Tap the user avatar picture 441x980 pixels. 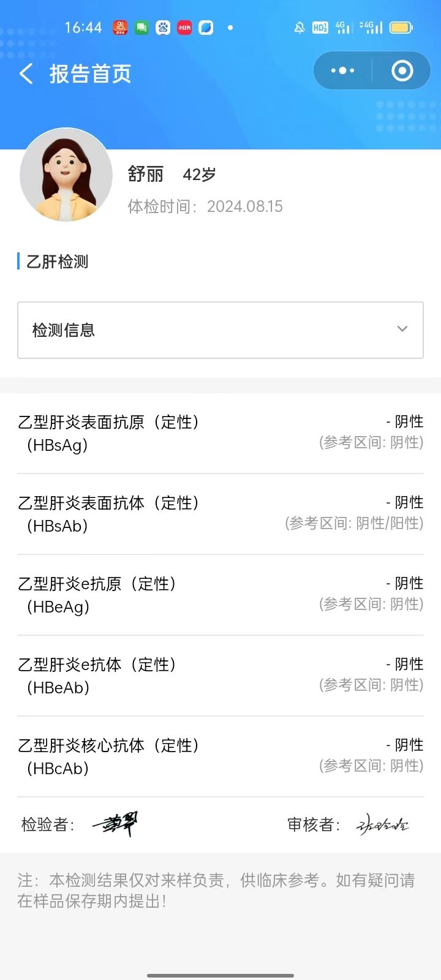[x=66, y=175]
